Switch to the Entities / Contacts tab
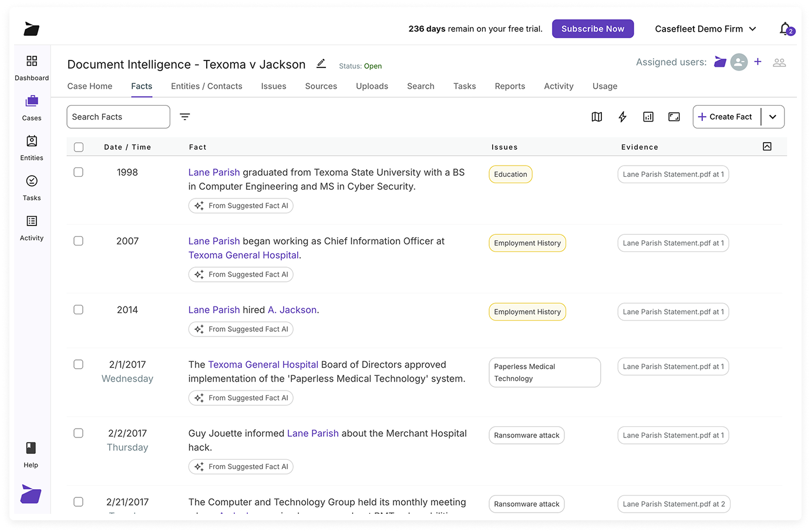The height and width of the screenshot is (532, 811). tap(207, 86)
